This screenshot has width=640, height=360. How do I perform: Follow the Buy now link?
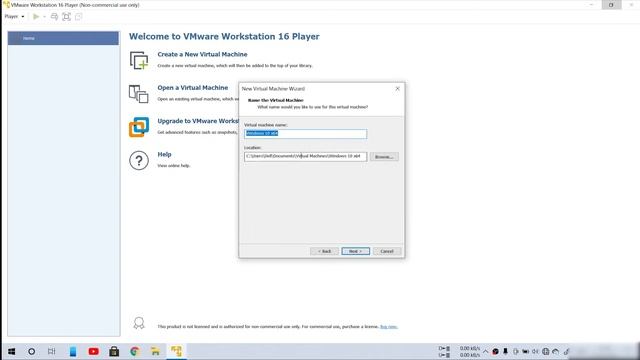(389, 327)
